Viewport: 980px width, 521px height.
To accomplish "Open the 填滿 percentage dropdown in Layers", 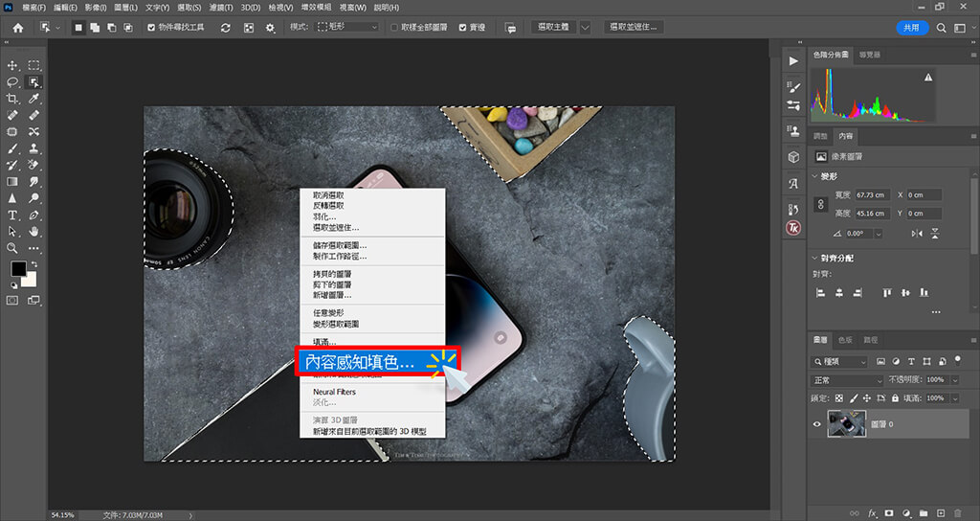I will (955, 397).
